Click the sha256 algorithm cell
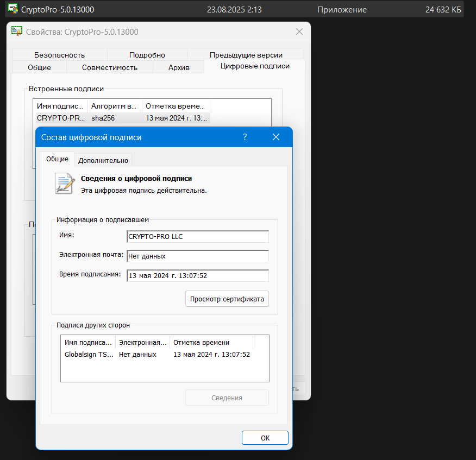This screenshot has width=476, height=460. tap(103, 118)
